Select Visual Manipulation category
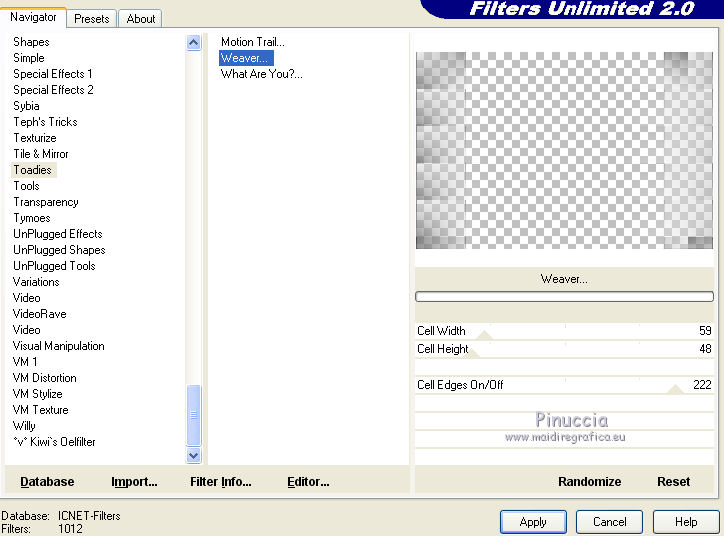Viewport: 724px width, 536px height. click(x=59, y=346)
